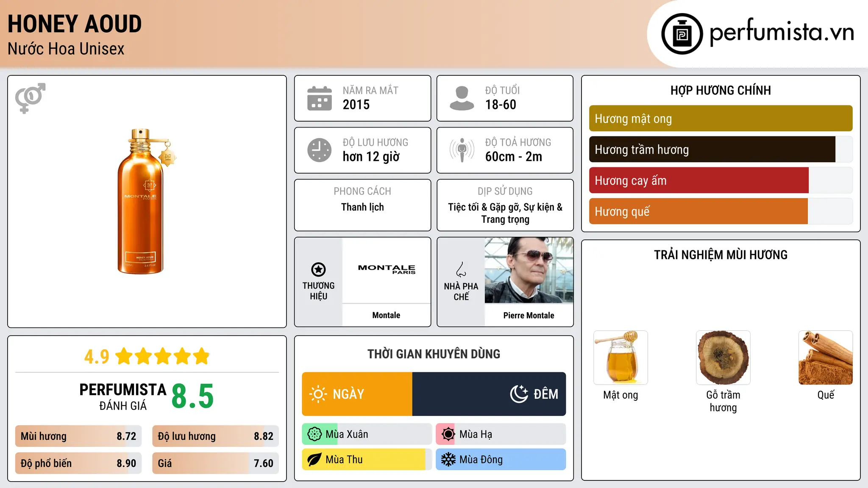The height and width of the screenshot is (488, 868).
Task: Click the Độ lưu hương 8.82 score bar
Action: pos(215,436)
